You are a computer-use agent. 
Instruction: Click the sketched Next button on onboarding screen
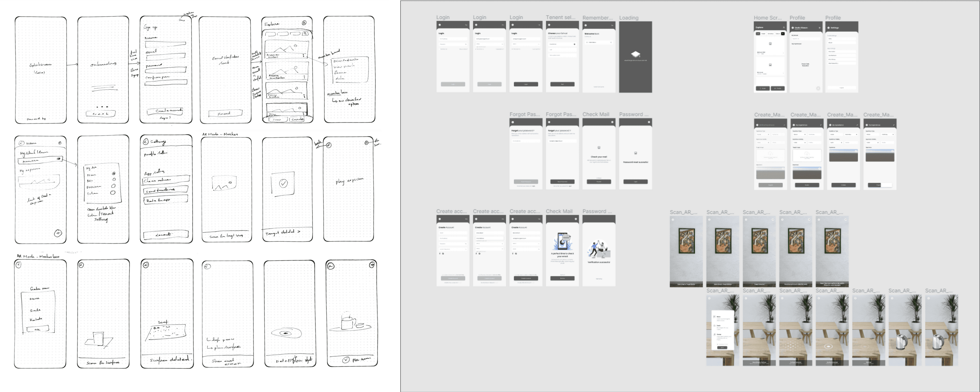(100, 114)
